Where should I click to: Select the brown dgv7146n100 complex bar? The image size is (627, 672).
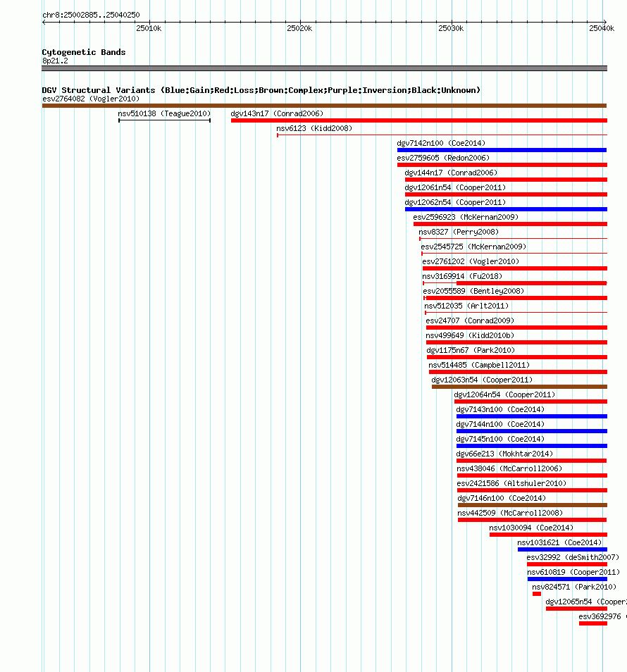click(533, 505)
